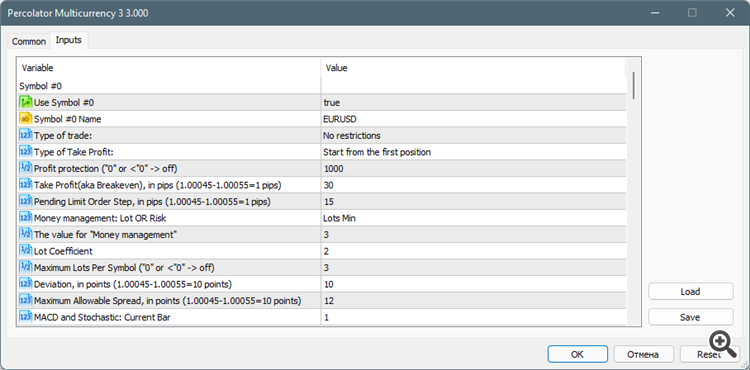Click the vertical scrollbar thumb of the inputs list

tap(634, 85)
